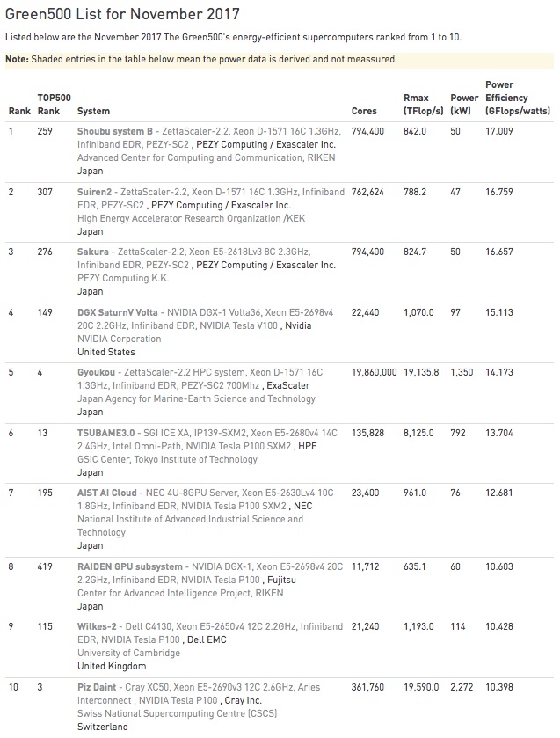The width and height of the screenshot is (560, 738).
Task: Click the Cores column header
Action: (363, 112)
